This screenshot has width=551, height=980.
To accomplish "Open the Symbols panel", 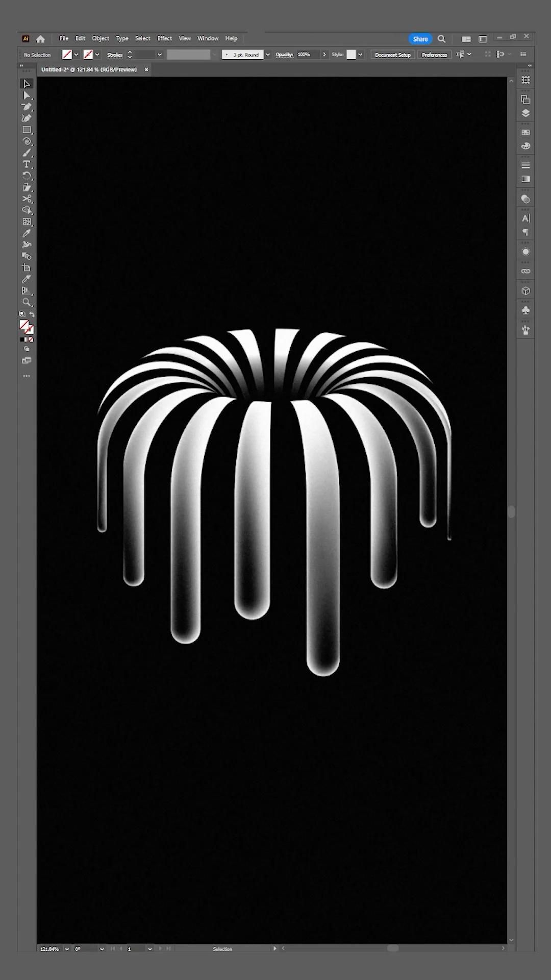I will [525, 310].
